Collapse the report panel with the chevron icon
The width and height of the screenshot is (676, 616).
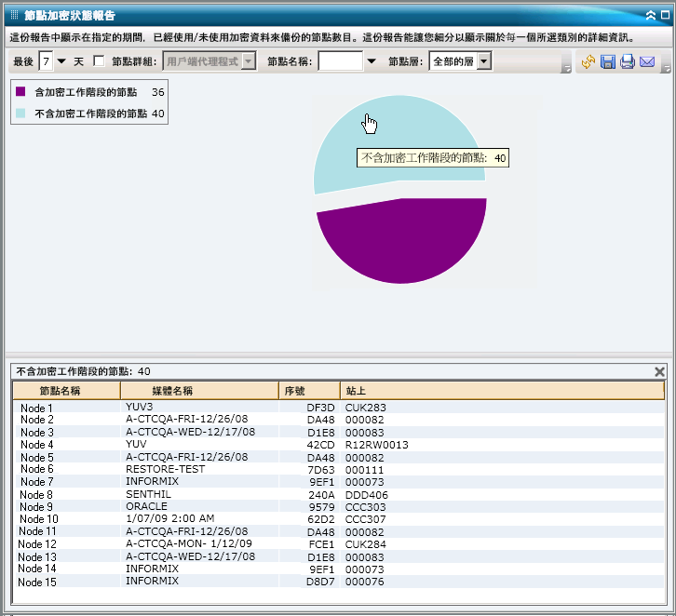[x=651, y=15]
